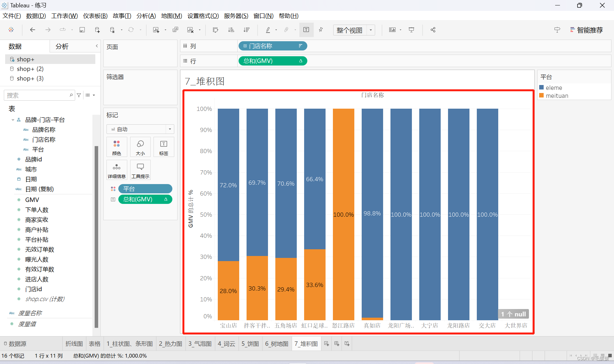Screen dimensions: 614x364
Task: Click the new story tab icon
Action: tap(347, 344)
